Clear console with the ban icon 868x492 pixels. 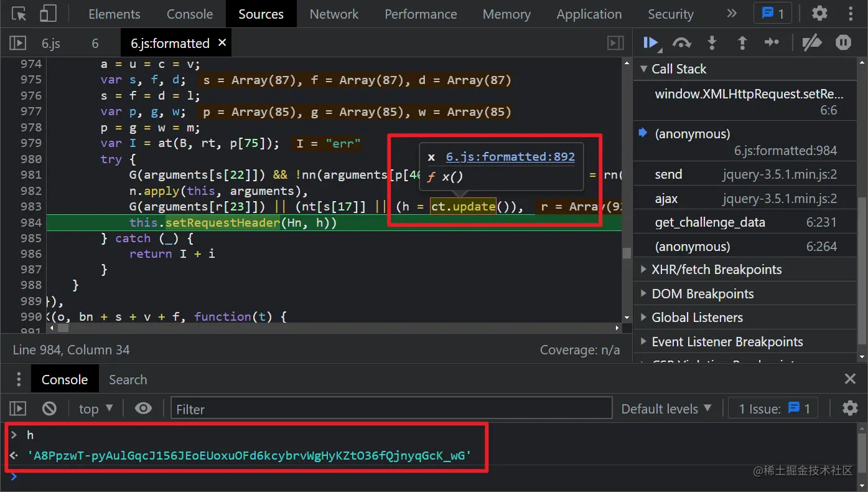[49, 409]
